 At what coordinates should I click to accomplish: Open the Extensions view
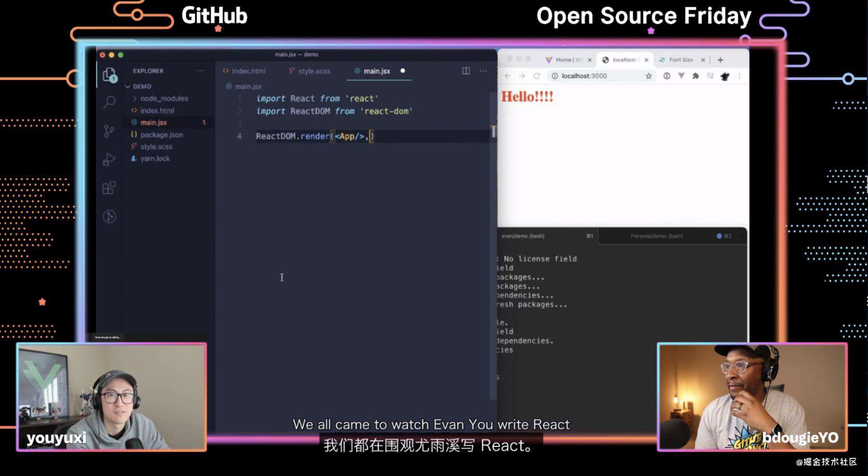click(x=109, y=188)
